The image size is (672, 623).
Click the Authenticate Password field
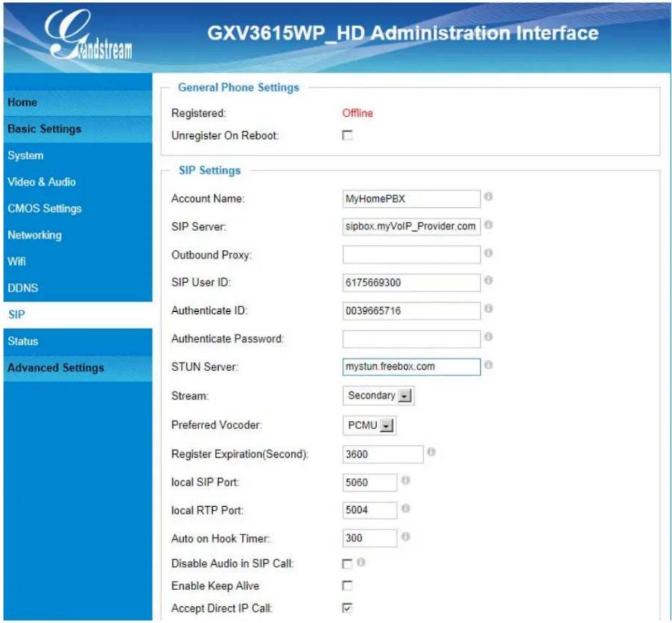[412, 338]
